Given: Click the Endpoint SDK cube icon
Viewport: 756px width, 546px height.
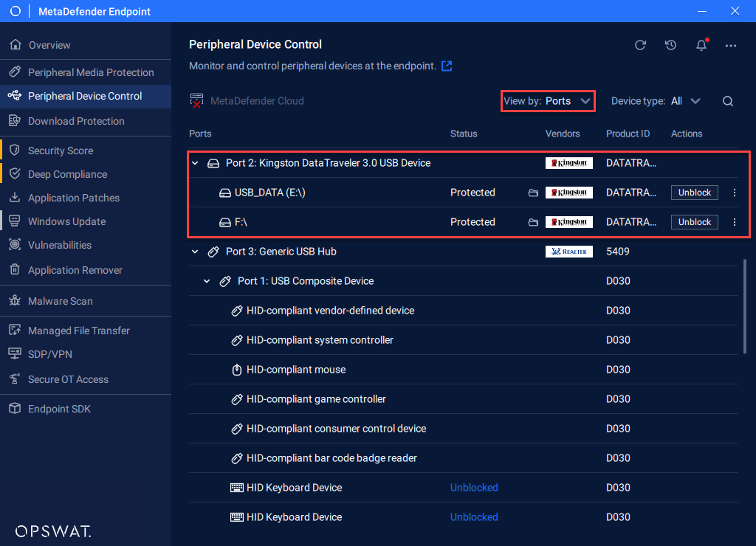Looking at the screenshot, I should (15, 408).
